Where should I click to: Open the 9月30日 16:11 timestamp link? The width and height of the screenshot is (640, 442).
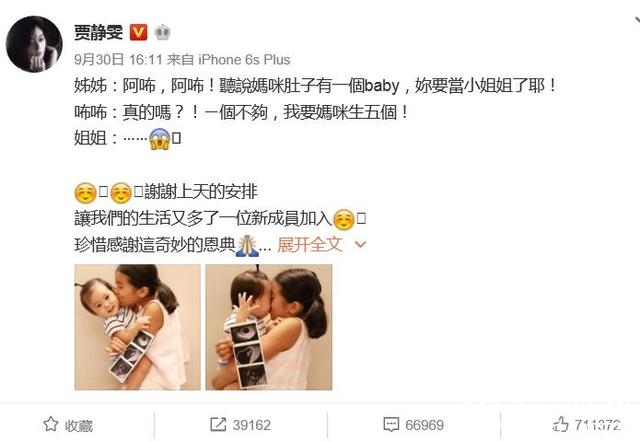pos(118,60)
